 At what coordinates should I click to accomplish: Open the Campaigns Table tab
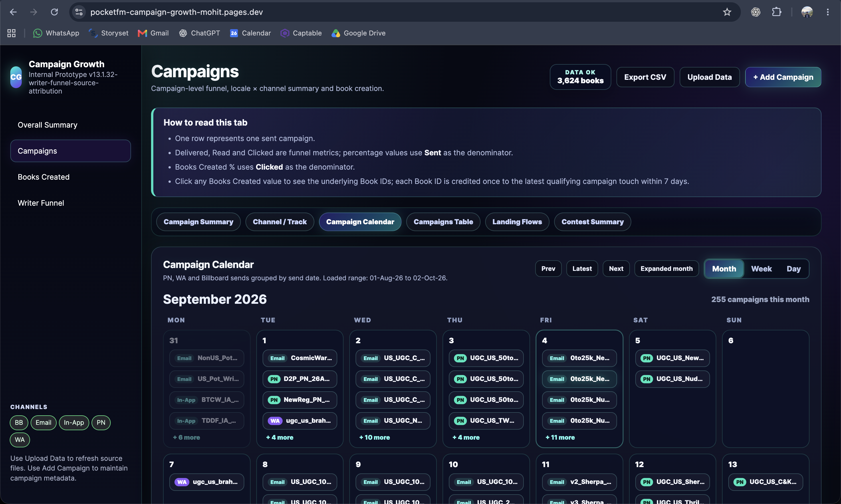tap(443, 222)
